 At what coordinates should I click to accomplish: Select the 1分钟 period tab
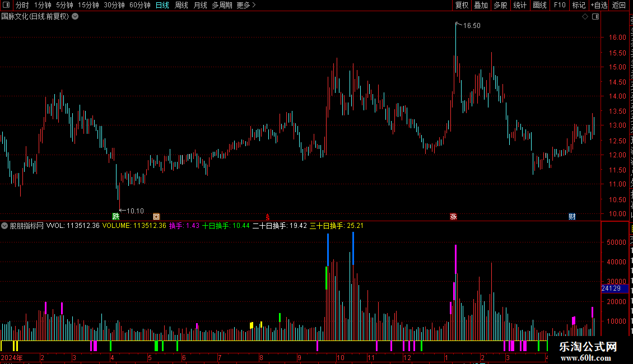point(43,5)
